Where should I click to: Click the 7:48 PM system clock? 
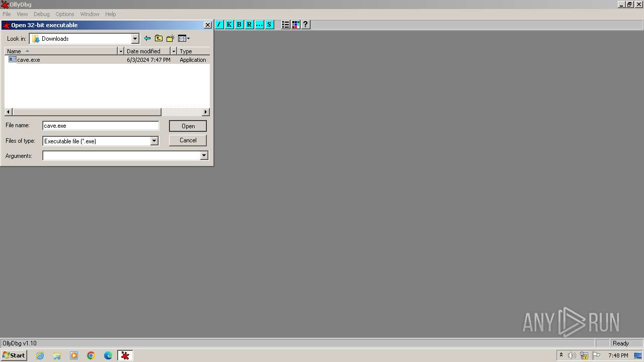(618, 355)
